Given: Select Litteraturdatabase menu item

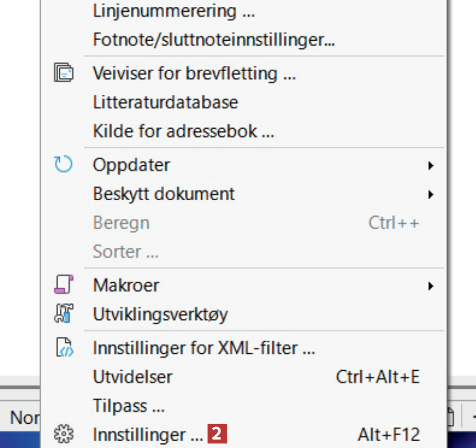Looking at the screenshot, I should 165,103.
